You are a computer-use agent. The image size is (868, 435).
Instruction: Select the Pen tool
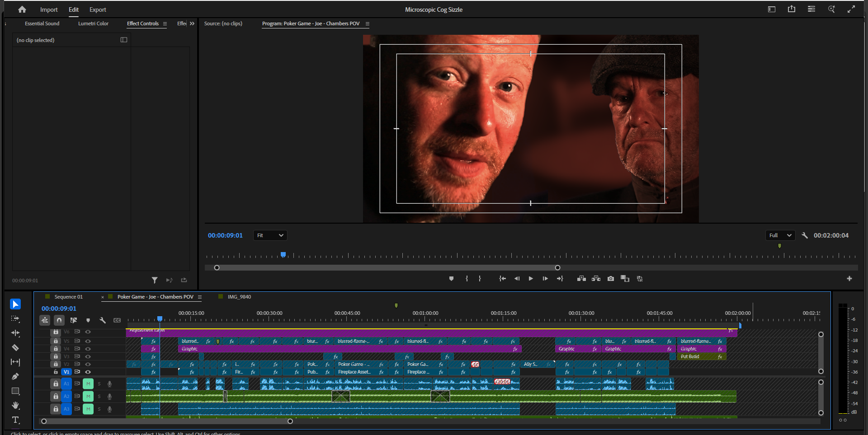pos(15,376)
